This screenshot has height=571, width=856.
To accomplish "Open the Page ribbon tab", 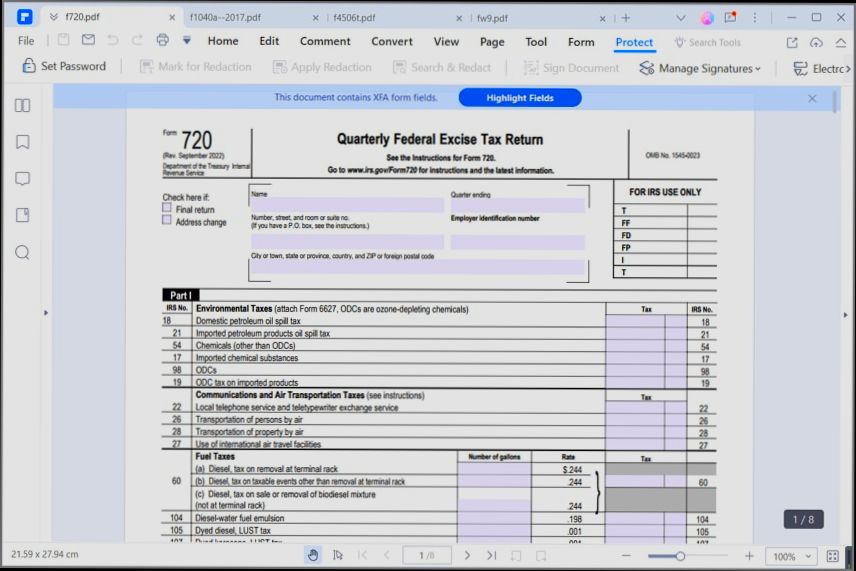I will point(492,42).
